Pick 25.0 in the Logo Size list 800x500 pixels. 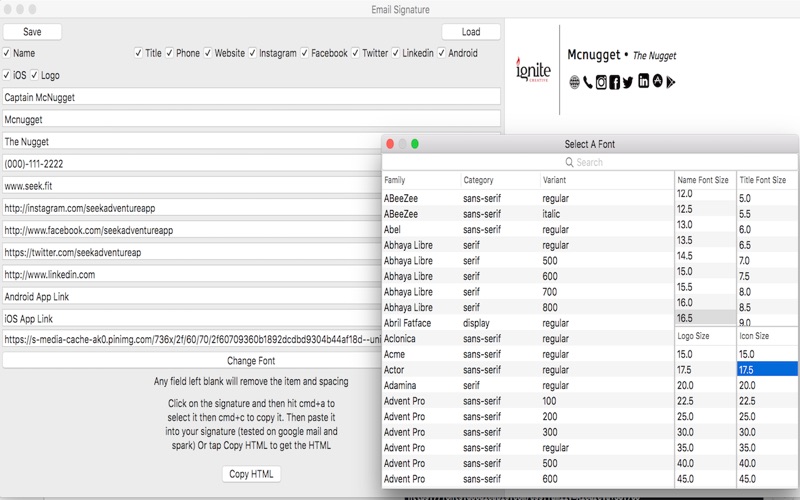tap(686, 416)
